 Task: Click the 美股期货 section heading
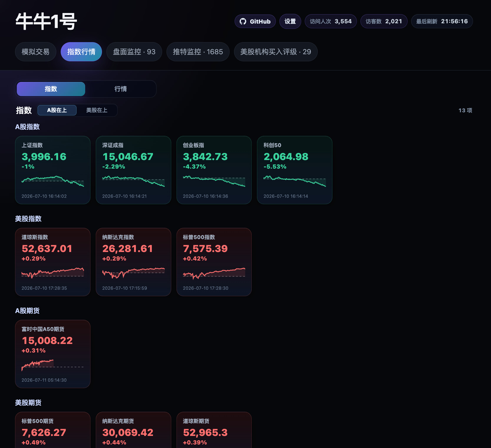28,403
